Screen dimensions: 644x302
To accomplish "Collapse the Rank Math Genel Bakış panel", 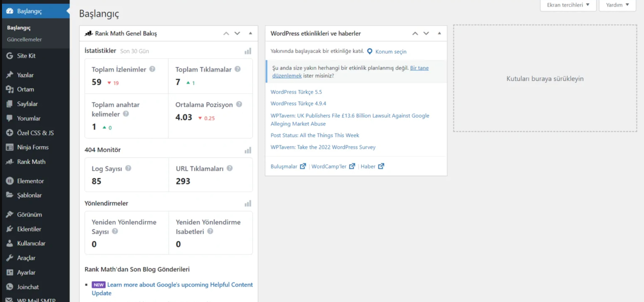I will (x=250, y=33).
